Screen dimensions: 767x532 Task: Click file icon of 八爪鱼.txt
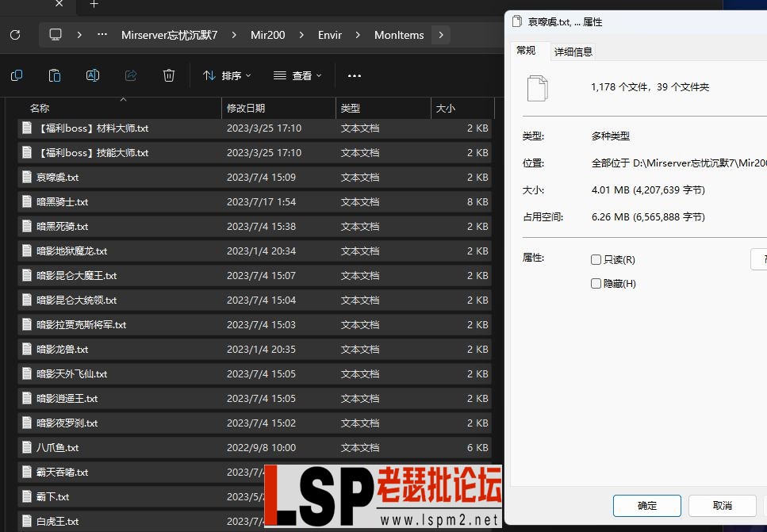tap(27, 447)
